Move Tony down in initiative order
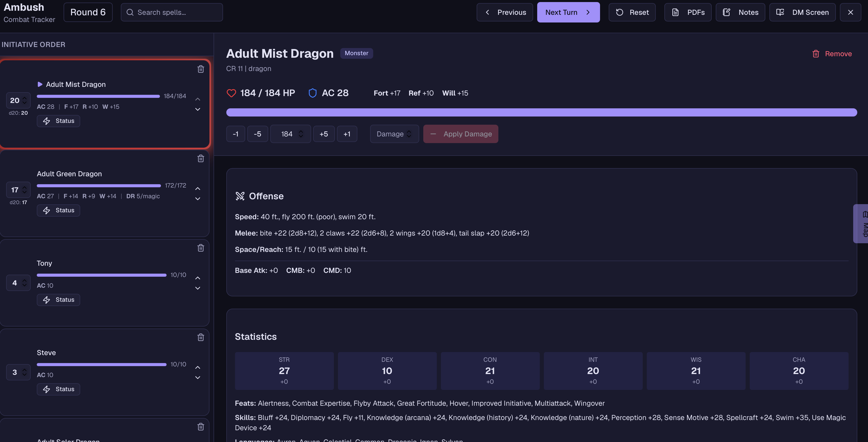The height and width of the screenshot is (442, 868). click(198, 288)
